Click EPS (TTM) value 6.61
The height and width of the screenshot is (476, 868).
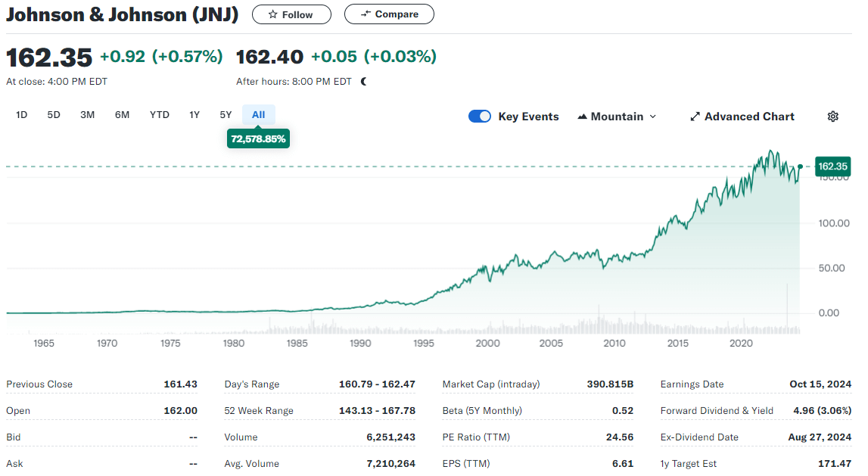[x=623, y=464]
